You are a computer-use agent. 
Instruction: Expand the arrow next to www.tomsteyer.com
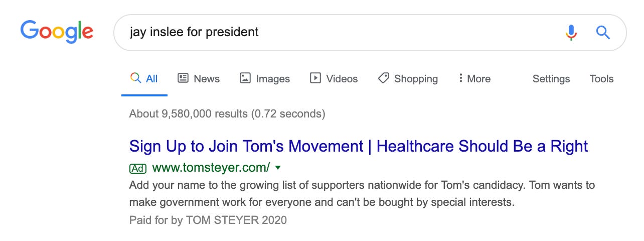278,168
